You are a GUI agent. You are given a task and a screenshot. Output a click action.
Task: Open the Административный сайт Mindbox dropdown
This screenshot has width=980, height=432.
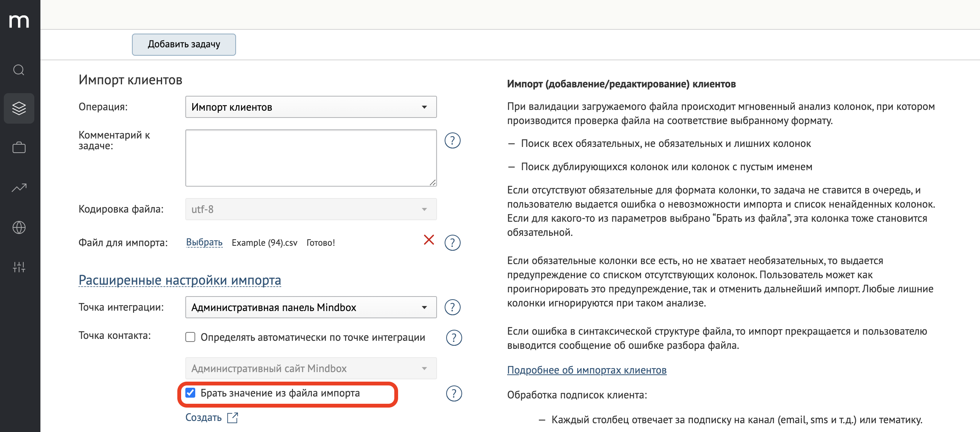[311, 368]
